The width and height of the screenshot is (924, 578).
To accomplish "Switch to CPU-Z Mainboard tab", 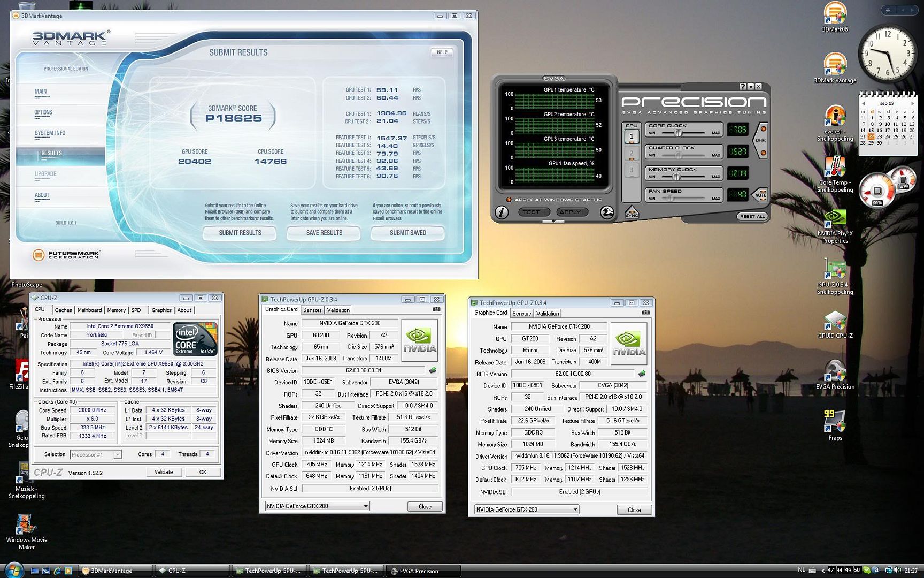I will tap(89, 310).
